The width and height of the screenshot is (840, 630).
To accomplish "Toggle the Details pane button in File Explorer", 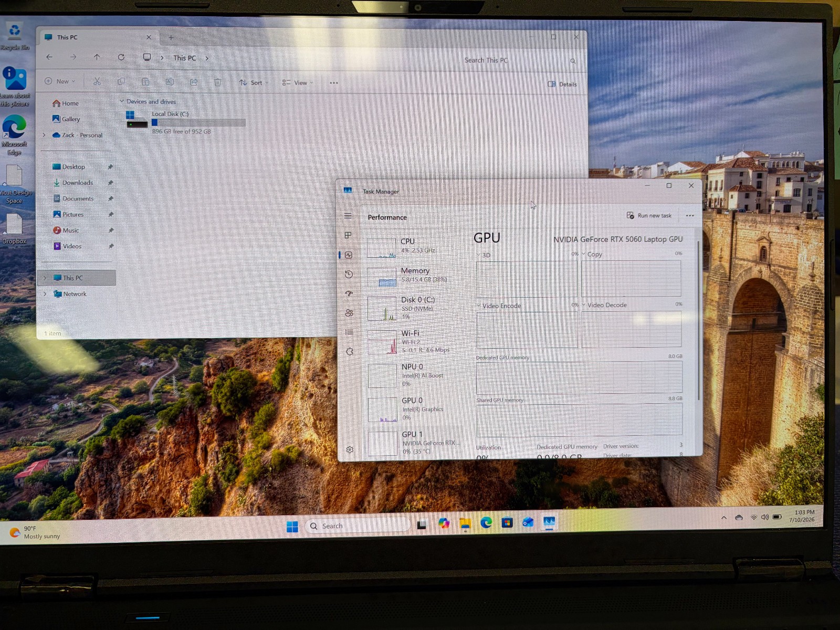I will pyautogui.click(x=562, y=84).
